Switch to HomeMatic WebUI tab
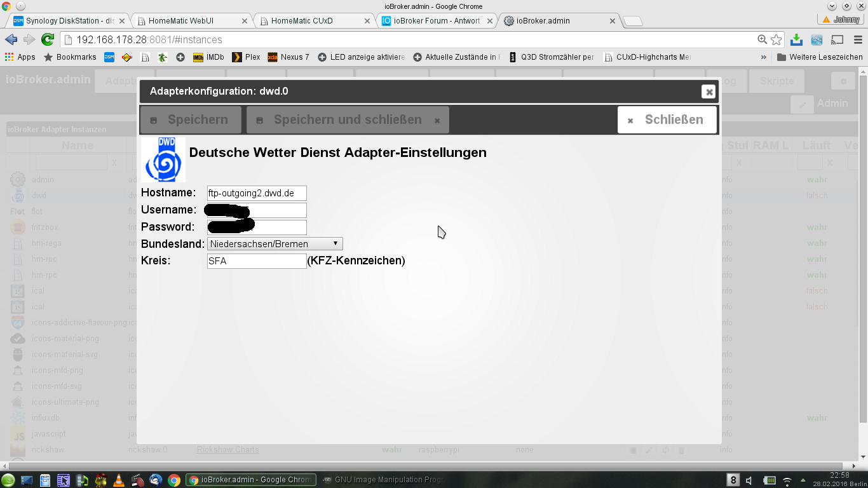This screenshot has height=488, width=868. pyautogui.click(x=193, y=20)
